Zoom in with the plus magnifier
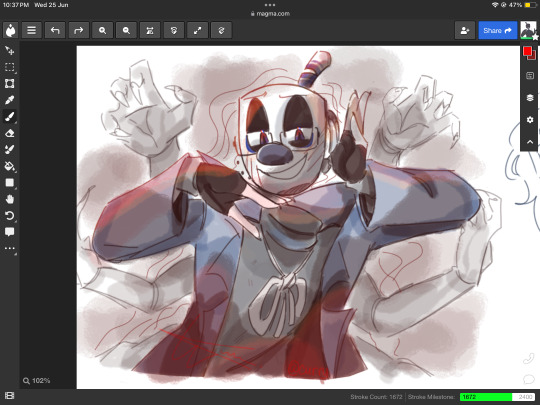 pos(103,30)
